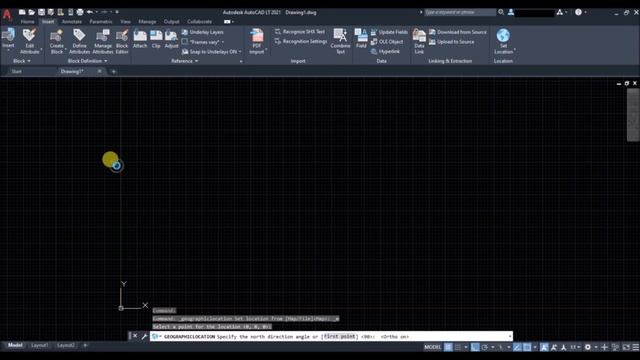The height and width of the screenshot is (360, 640).
Task: Open Snap to Underlays ON dropdown
Action: (240, 52)
